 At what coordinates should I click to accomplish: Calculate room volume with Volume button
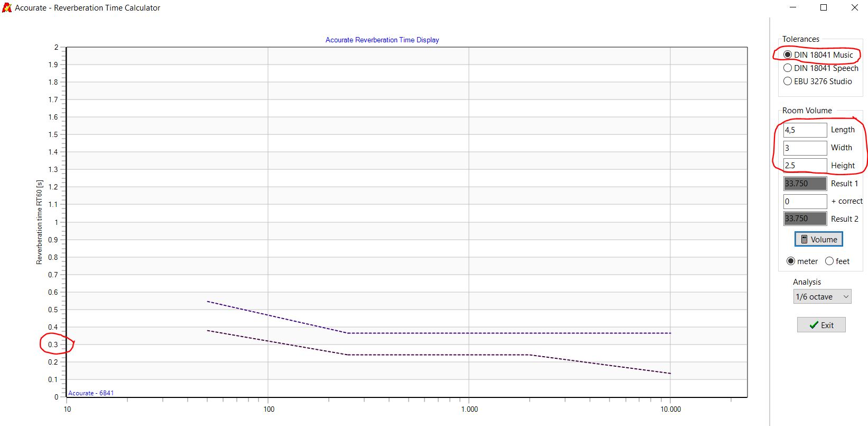coord(819,239)
